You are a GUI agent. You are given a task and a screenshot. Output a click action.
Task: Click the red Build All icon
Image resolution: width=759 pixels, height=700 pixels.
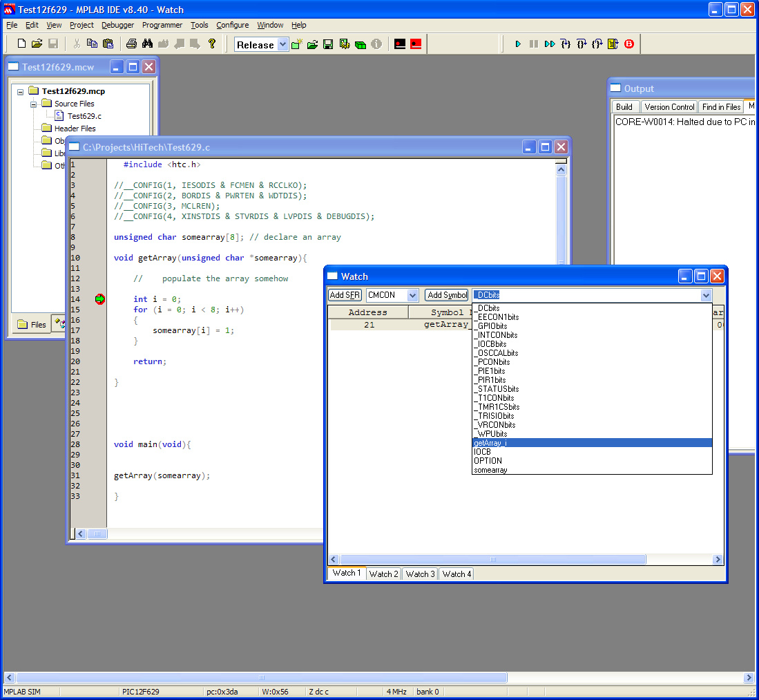pos(416,44)
